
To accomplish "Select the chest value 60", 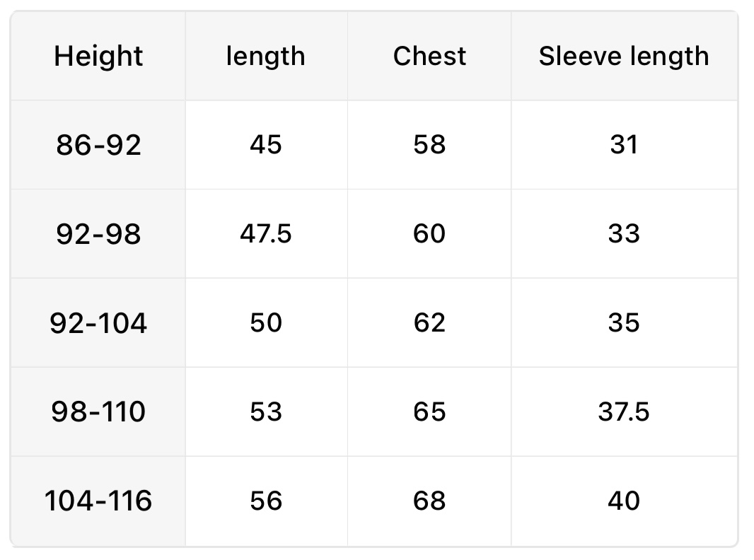I will (429, 234).
